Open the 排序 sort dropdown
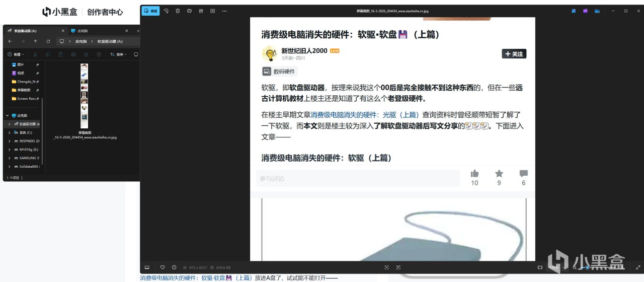 [x=119, y=54]
